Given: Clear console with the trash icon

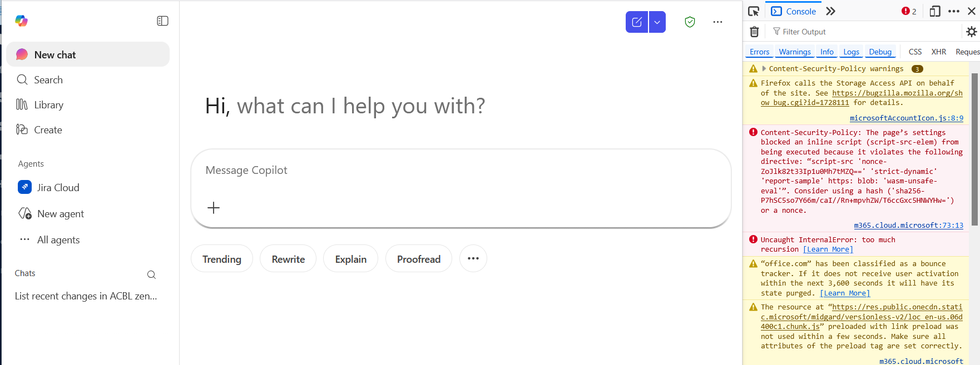Looking at the screenshot, I should (754, 32).
